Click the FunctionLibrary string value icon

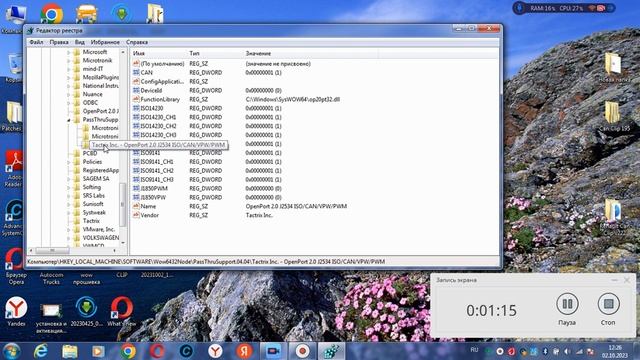[136, 99]
